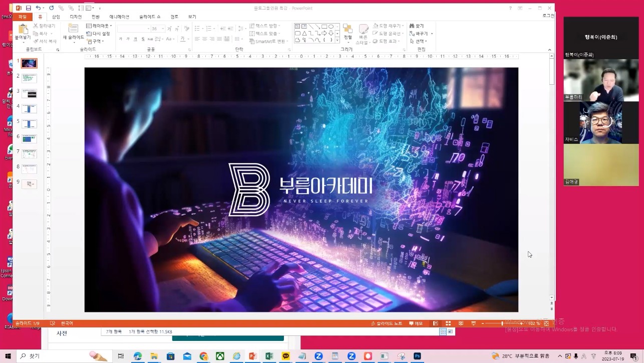Click fit slide to window icon
Image resolution: width=644 pixels, height=363 pixels.
pyautogui.click(x=546, y=323)
